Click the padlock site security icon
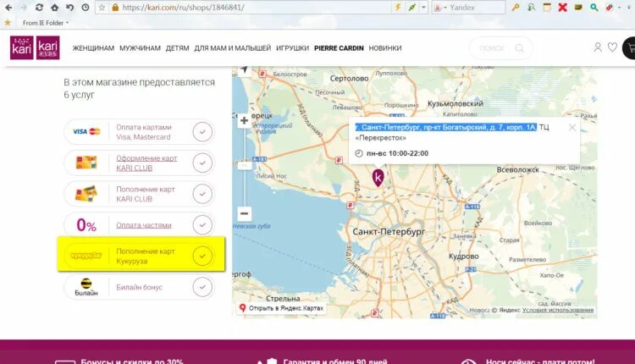The image size is (635, 364). (115, 8)
